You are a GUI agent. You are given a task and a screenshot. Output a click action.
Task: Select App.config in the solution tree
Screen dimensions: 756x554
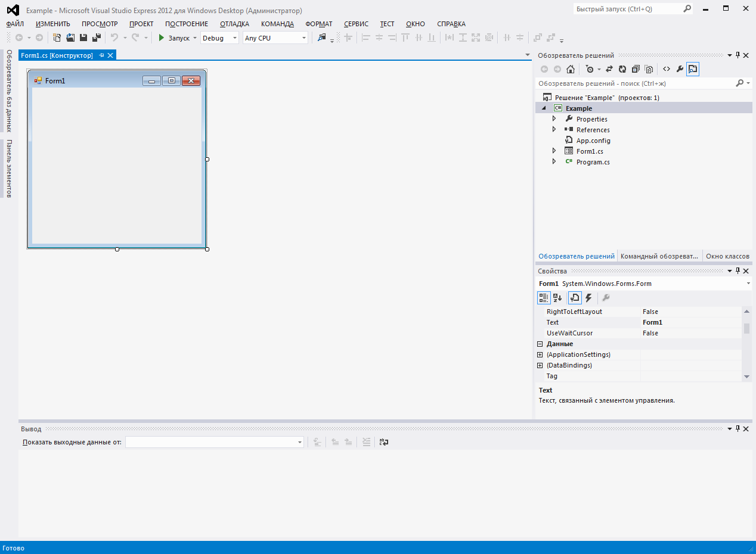[593, 141]
